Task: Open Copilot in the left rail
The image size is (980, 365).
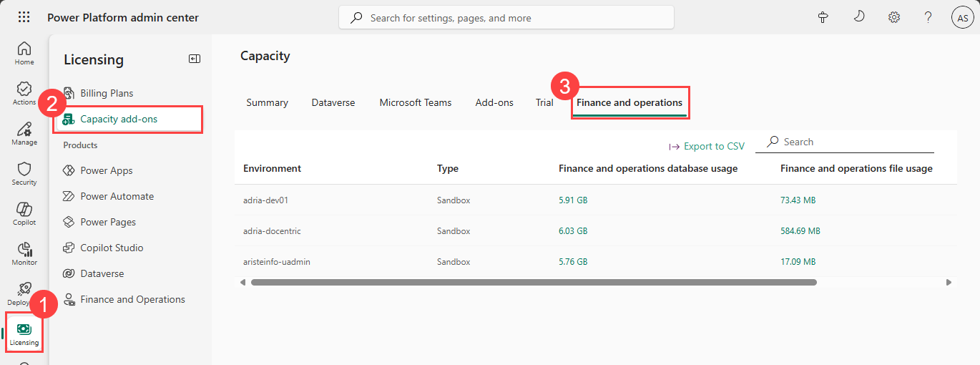Action: click(24, 213)
